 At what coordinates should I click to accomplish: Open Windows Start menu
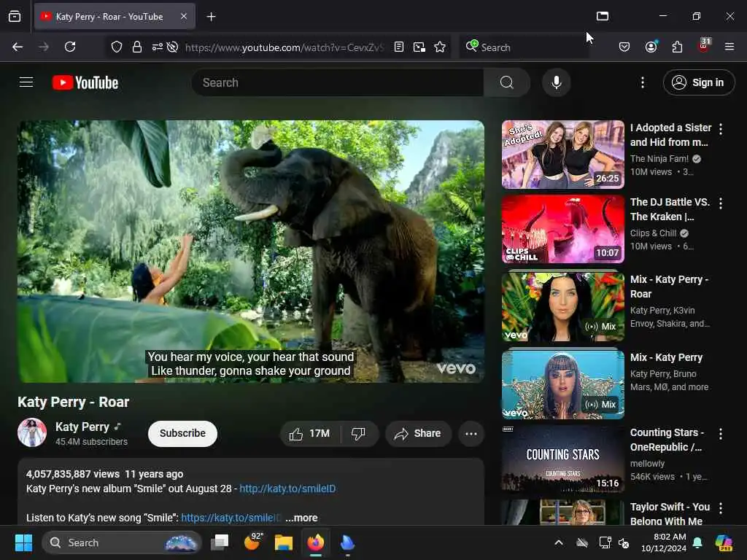(23, 542)
